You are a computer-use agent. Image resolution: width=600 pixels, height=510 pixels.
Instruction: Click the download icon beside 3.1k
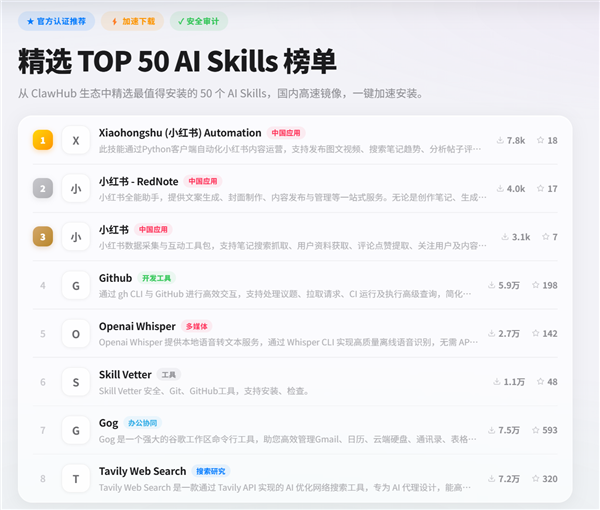pos(505,237)
